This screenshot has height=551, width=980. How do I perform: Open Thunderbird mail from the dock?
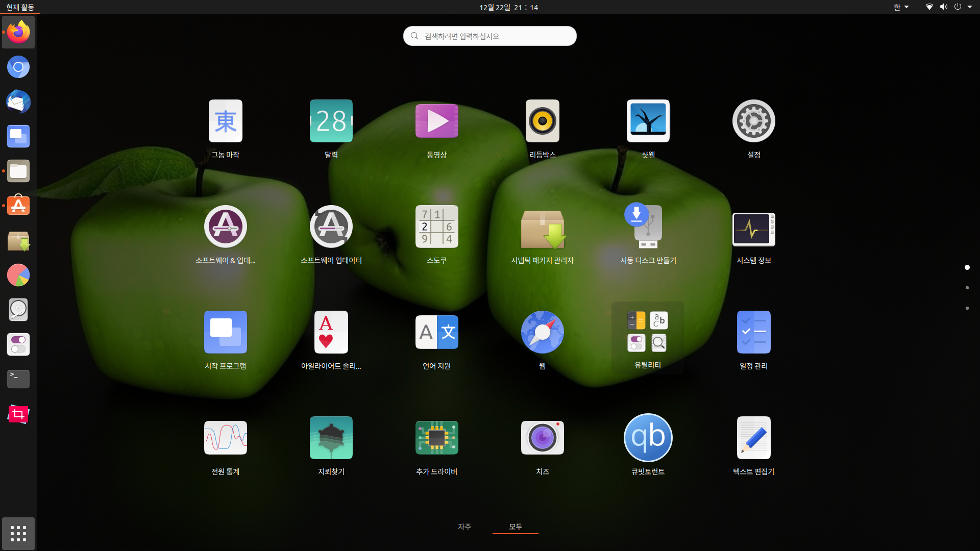pos(18,102)
